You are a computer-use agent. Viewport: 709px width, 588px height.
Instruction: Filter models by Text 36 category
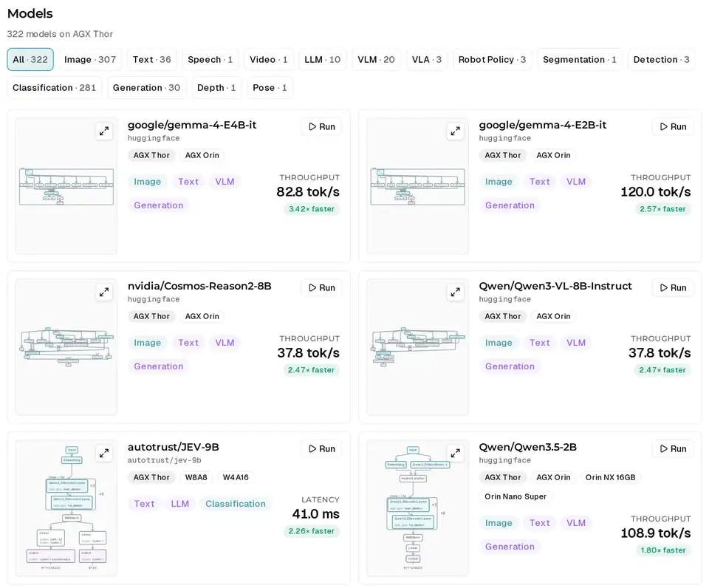[152, 60]
